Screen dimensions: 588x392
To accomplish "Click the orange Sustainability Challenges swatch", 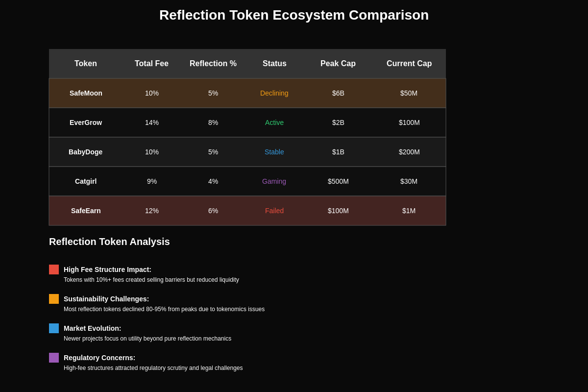I will [x=54, y=299].
